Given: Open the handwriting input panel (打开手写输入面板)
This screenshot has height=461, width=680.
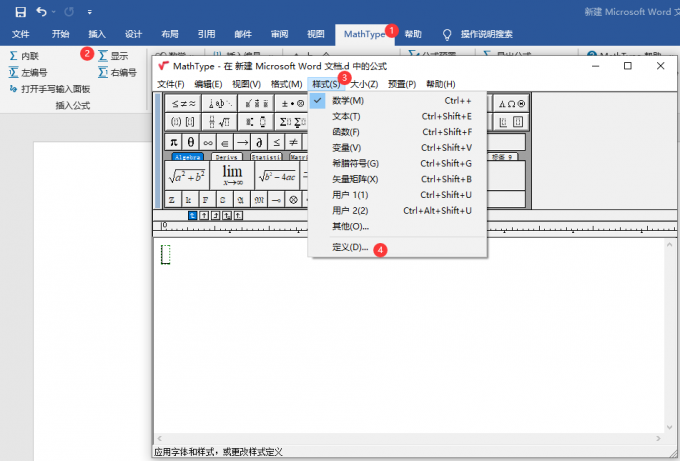Looking at the screenshot, I should point(50,89).
